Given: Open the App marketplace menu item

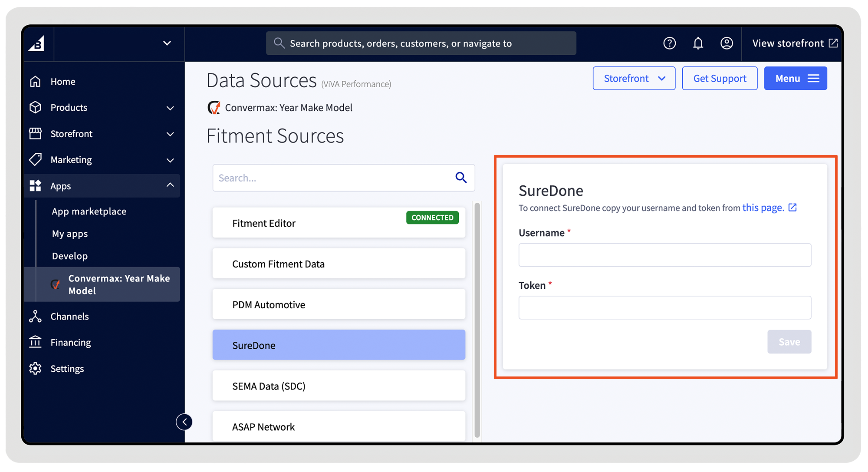Looking at the screenshot, I should (89, 211).
